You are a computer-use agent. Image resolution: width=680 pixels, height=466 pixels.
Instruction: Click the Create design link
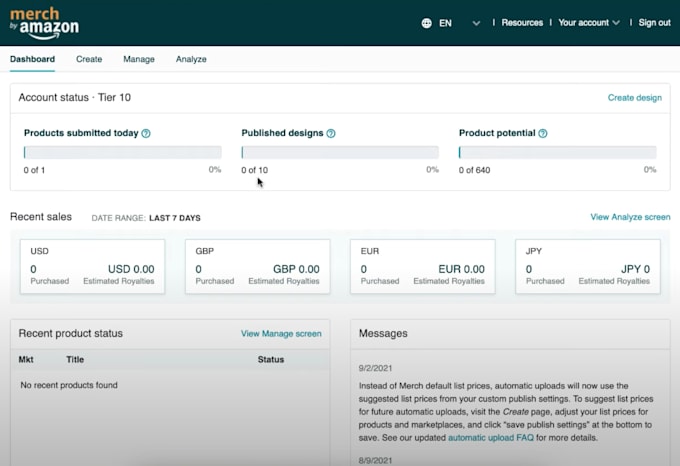point(634,98)
